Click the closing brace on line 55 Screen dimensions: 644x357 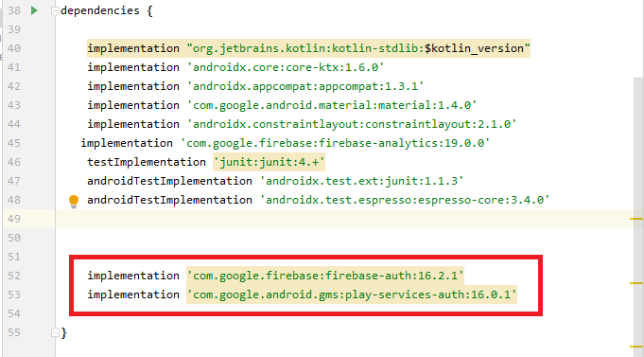[63, 332]
